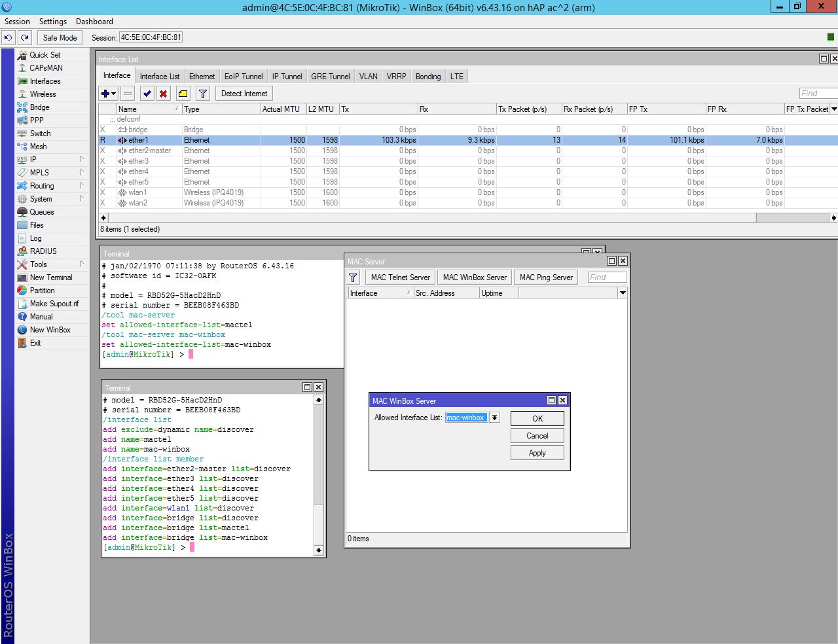Expand the MPLS submenu arrow in the sidebar
Image resolution: width=838 pixels, height=644 pixels.
coord(82,172)
